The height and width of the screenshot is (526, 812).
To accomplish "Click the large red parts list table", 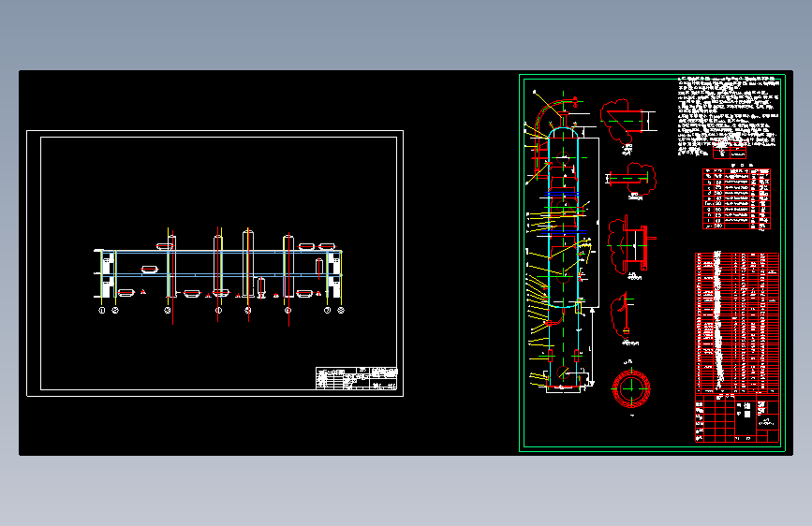I will (737, 323).
